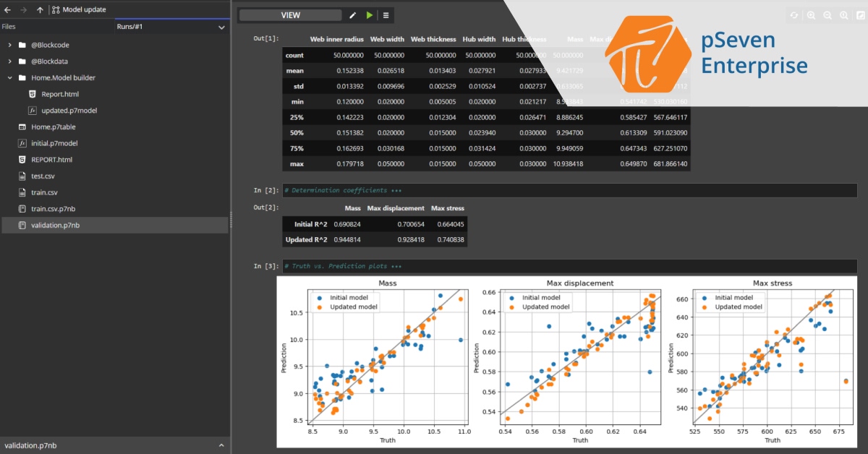The height and width of the screenshot is (454, 868).
Task: Zoom in on the report
Action: [812, 15]
